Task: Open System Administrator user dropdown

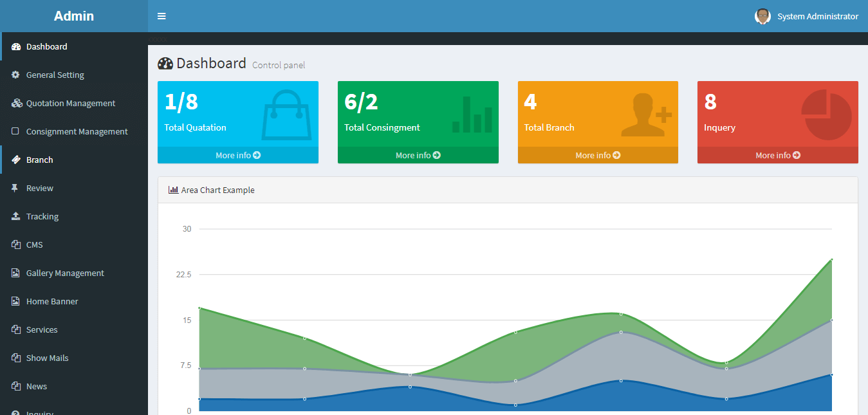Action: (x=817, y=16)
